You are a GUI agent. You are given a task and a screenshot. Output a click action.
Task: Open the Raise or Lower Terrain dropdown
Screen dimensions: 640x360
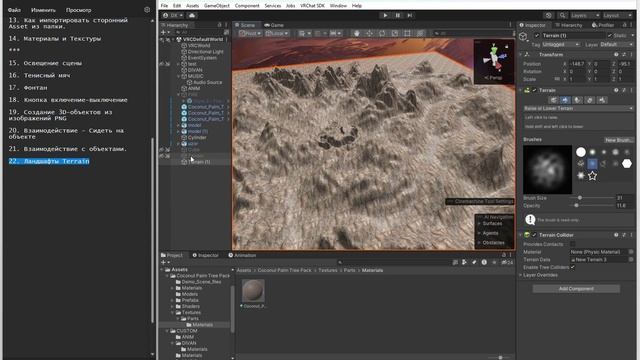pyautogui.click(x=578, y=109)
